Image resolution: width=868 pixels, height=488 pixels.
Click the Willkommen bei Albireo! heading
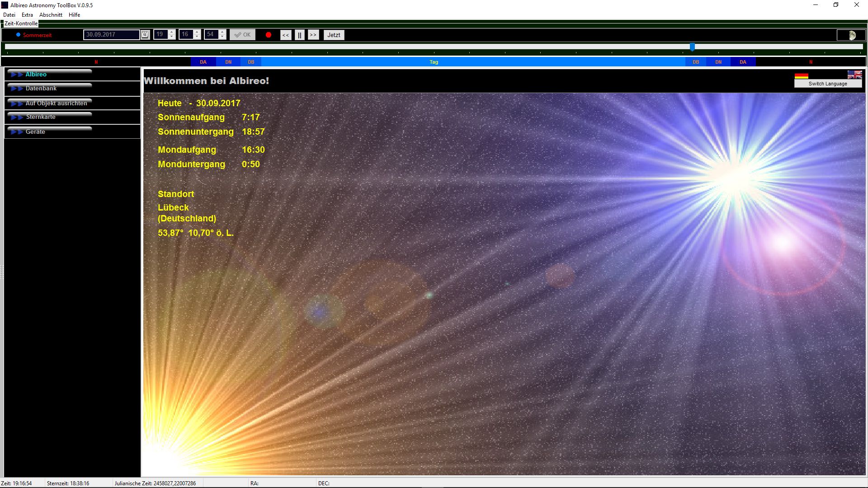(x=206, y=81)
